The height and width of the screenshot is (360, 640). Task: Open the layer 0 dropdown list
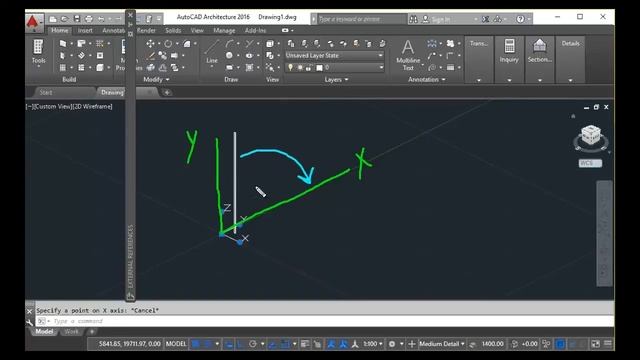[381, 68]
